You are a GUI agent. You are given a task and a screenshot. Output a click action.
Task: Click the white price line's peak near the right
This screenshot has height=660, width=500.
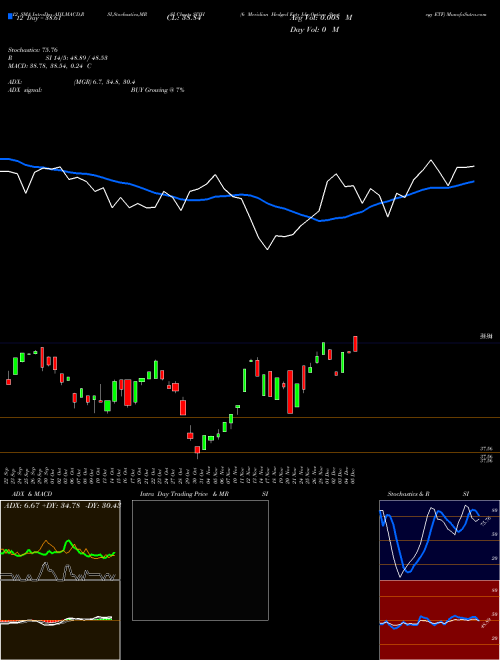click(x=431, y=160)
